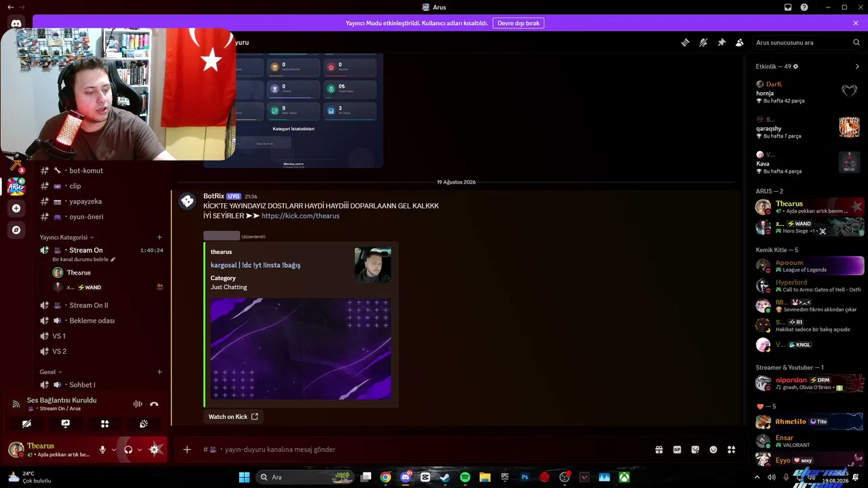Screen dimensions: 868x488
Task: Open the Windows Start menu
Action: [x=244, y=477]
